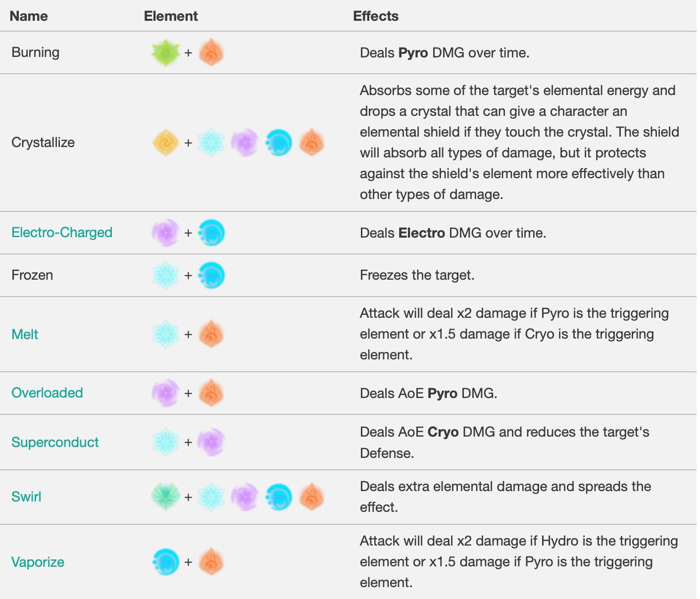The height and width of the screenshot is (599, 700).
Task: Open the Superconduct link
Action: 55,442
